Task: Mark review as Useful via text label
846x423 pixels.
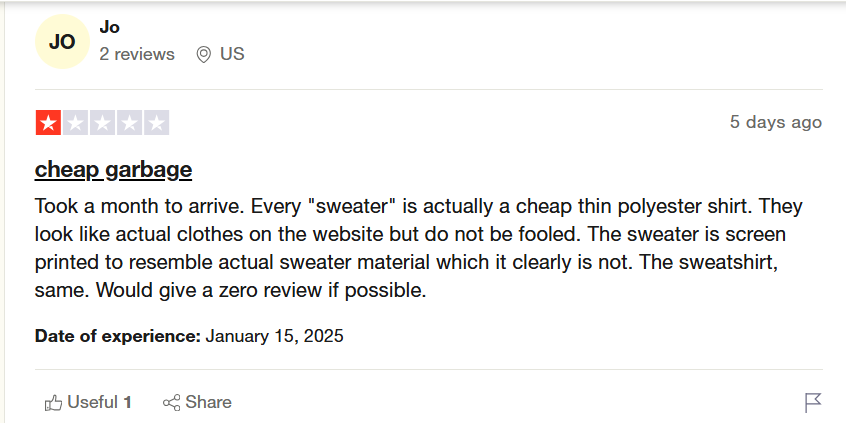Action: click(92, 402)
